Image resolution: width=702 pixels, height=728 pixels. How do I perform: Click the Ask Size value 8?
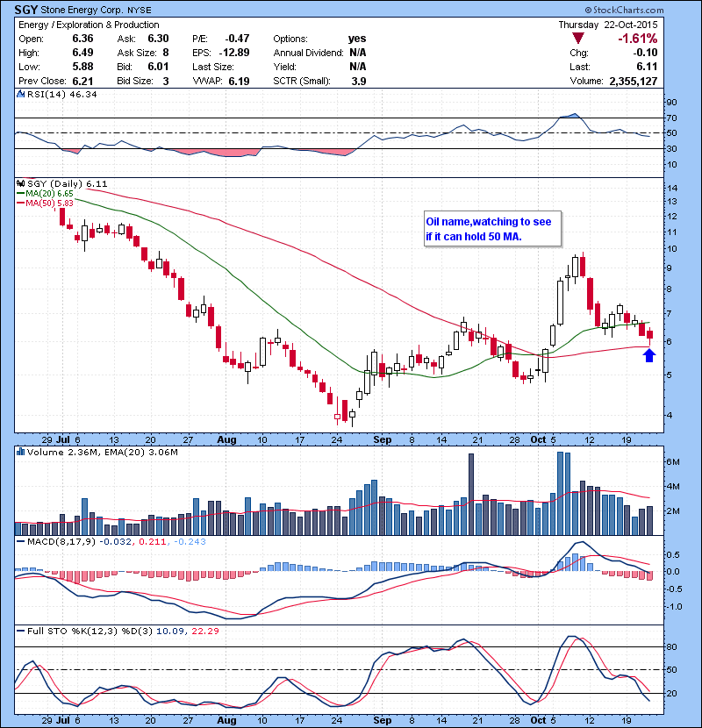166,53
